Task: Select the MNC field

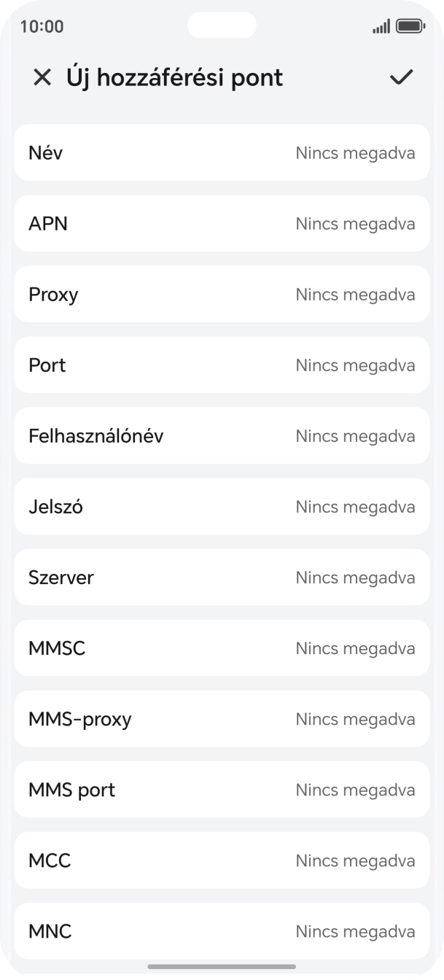Action: click(222, 931)
